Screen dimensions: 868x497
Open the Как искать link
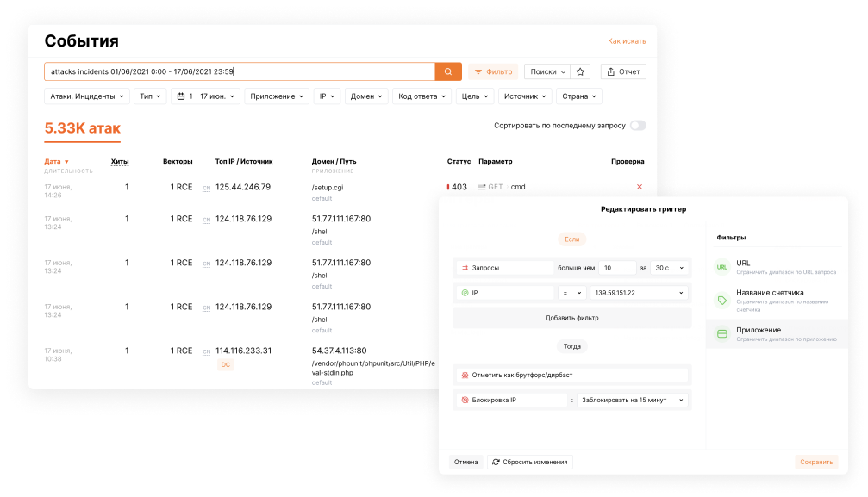pos(627,41)
